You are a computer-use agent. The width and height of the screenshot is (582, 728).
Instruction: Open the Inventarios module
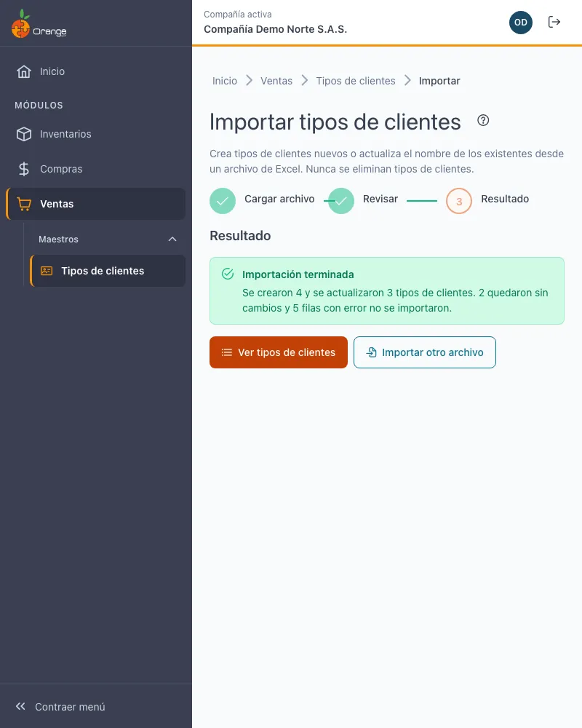95,134
